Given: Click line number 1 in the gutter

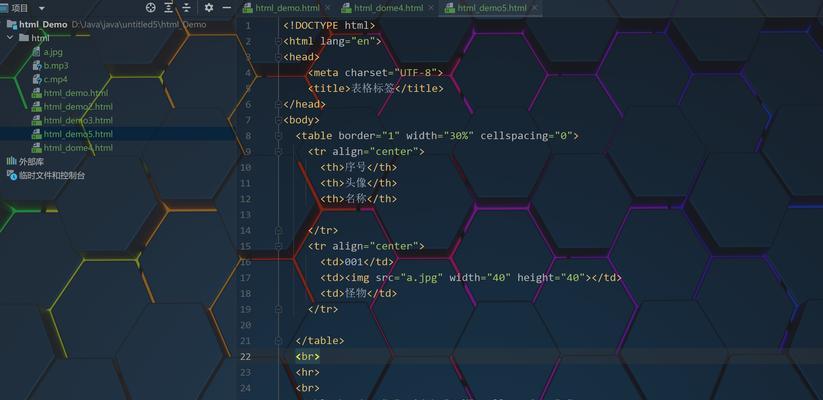Looking at the screenshot, I should [x=248, y=25].
